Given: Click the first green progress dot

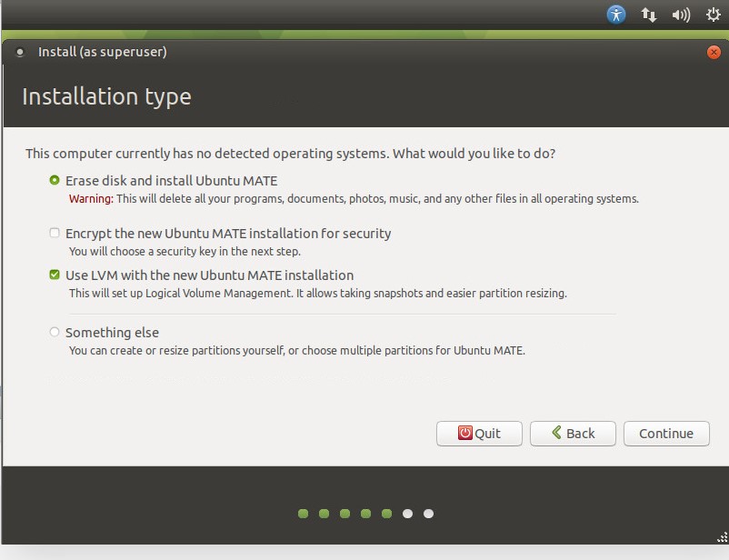Looking at the screenshot, I should pyautogui.click(x=304, y=514).
